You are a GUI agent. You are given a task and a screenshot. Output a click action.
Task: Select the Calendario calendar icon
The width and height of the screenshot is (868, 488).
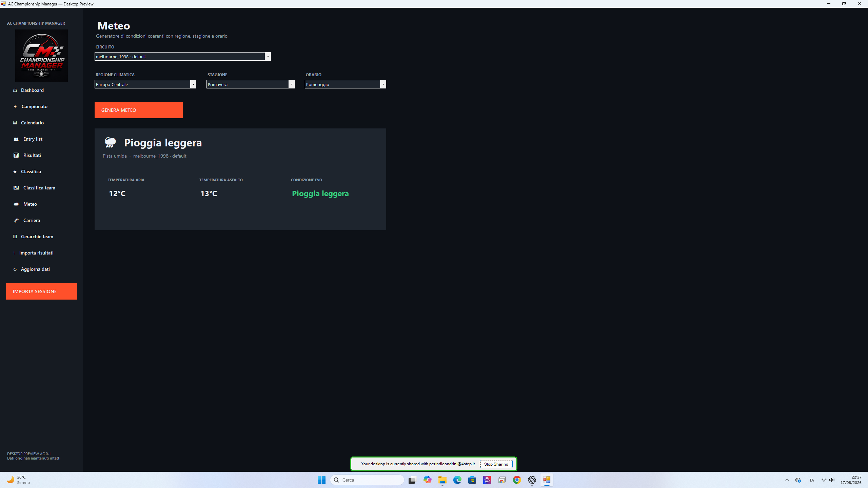pos(15,123)
